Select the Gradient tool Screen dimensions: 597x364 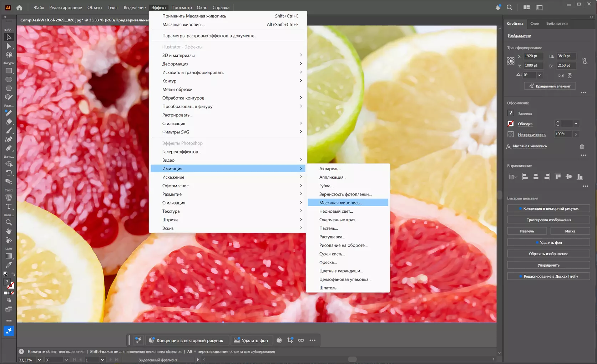point(9,256)
